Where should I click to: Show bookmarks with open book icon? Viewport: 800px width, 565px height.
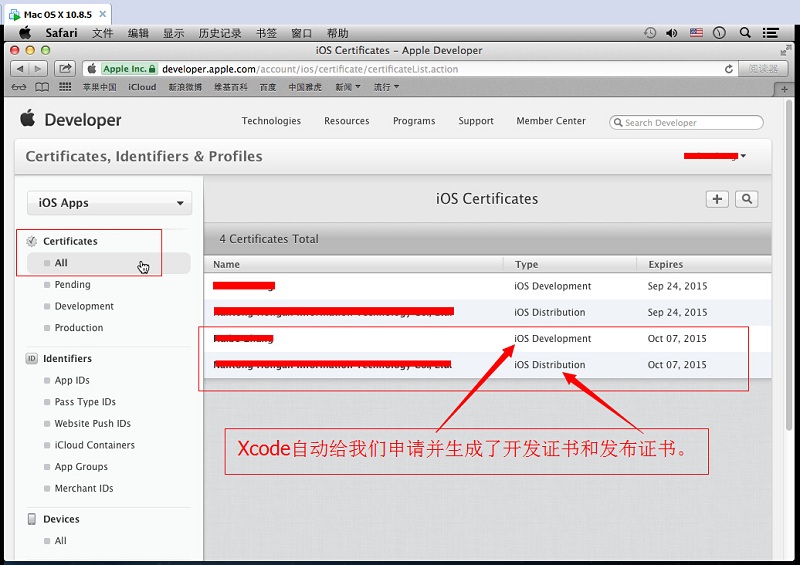[x=42, y=87]
